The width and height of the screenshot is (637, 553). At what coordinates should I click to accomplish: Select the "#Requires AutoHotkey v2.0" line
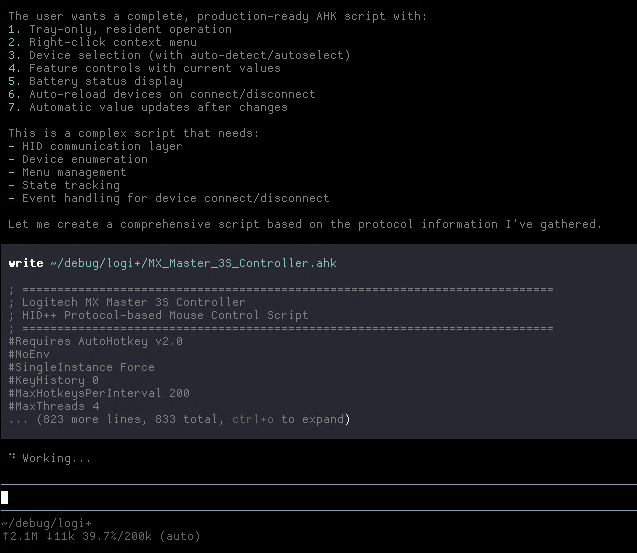(95, 341)
